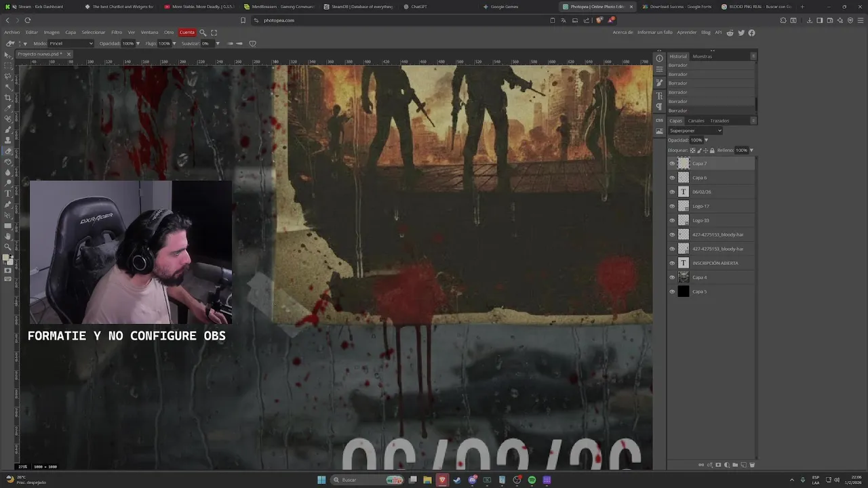868x488 pixels.
Task: Expand the Flujo value arrow
Action: pyautogui.click(x=174, y=43)
